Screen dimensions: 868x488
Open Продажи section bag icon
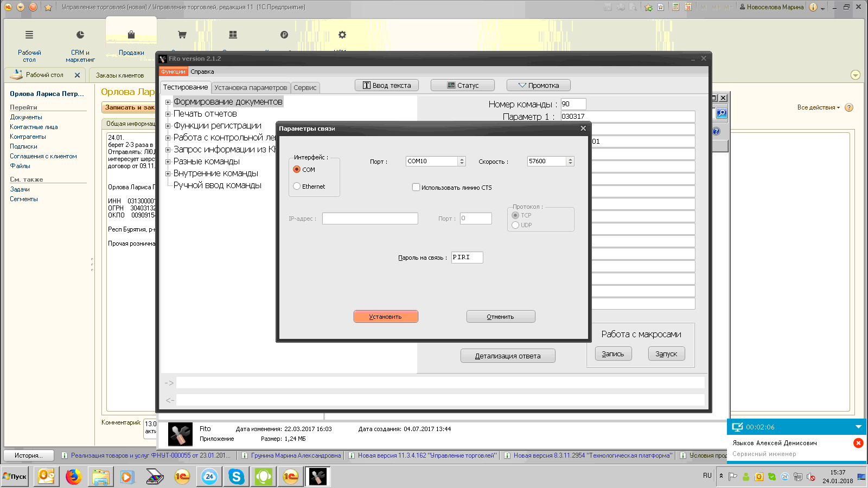[131, 35]
